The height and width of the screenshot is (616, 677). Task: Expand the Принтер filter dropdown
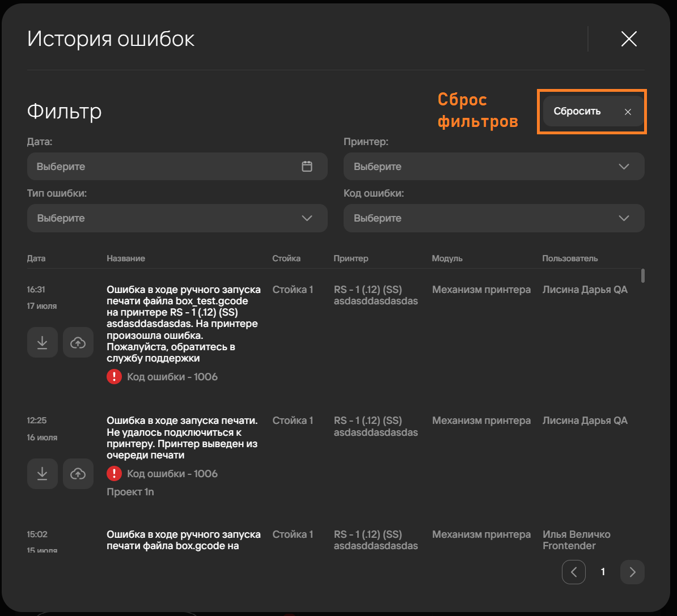click(494, 166)
